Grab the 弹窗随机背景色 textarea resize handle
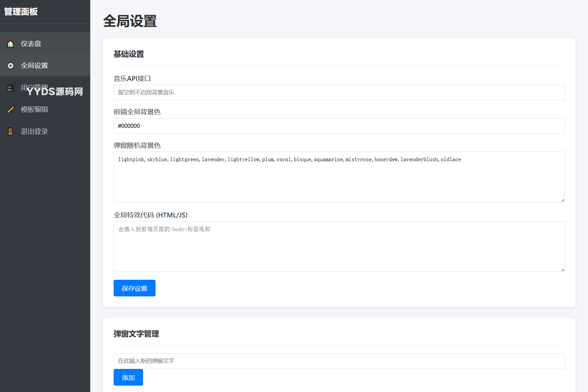 (562, 200)
